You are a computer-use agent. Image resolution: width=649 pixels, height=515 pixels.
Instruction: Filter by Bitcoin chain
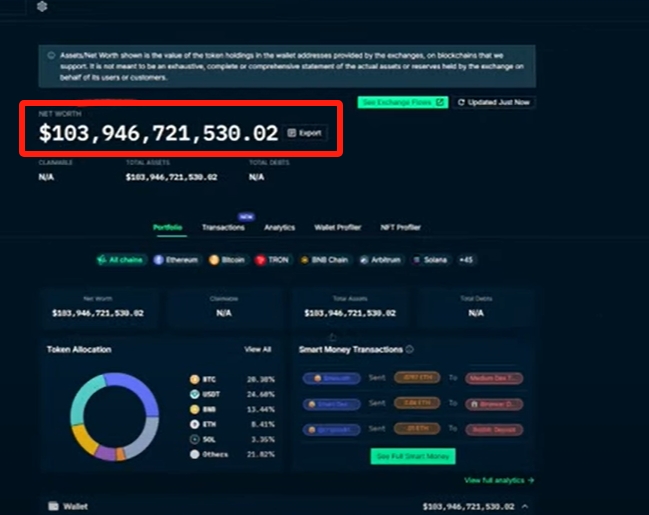228,259
